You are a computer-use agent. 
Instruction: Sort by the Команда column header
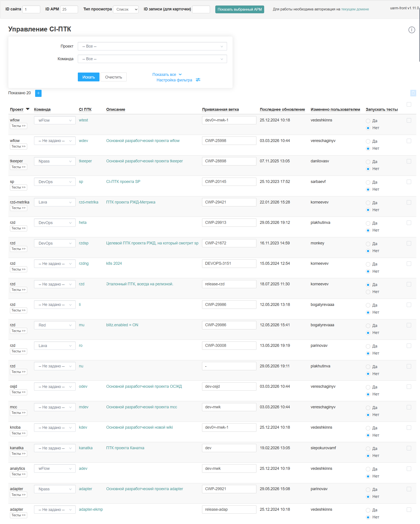(x=42, y=109)
